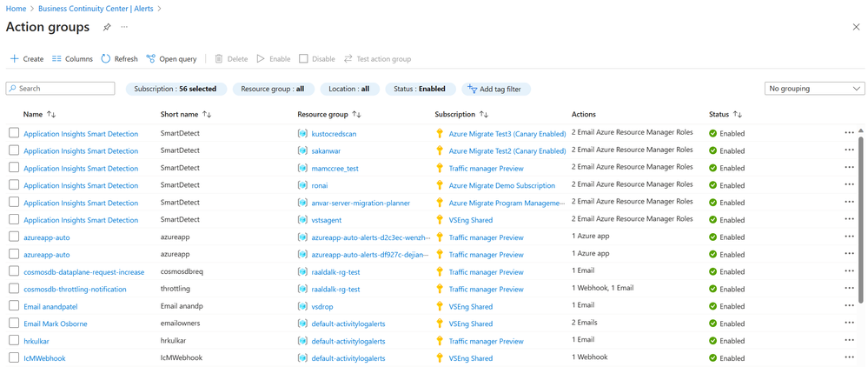Screen dimensions: 868x367
Task: Open Resource group filter pill
Action: pyautogui.click(x=273, y=89)
